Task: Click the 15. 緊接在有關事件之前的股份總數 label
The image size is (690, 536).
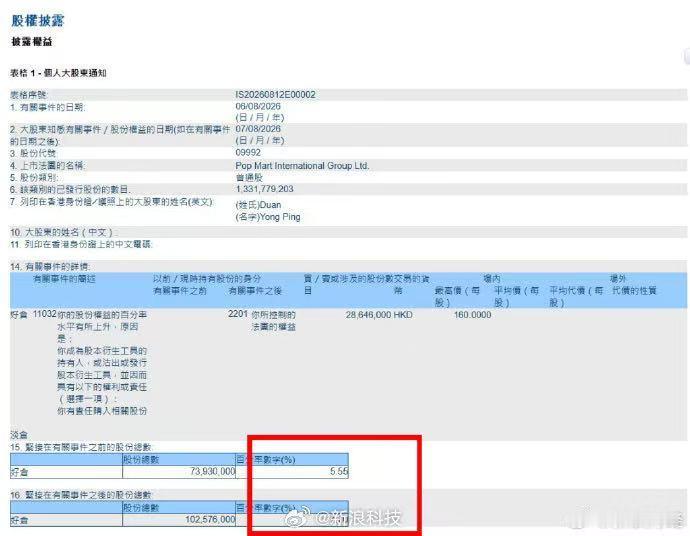Action: 81,448
